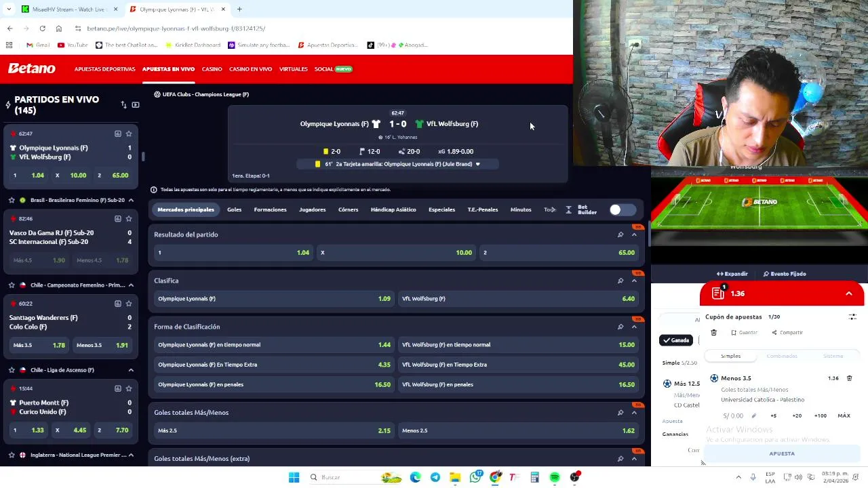Pin the Clasifica market
The image size is (868, 488).
(620, 281)
